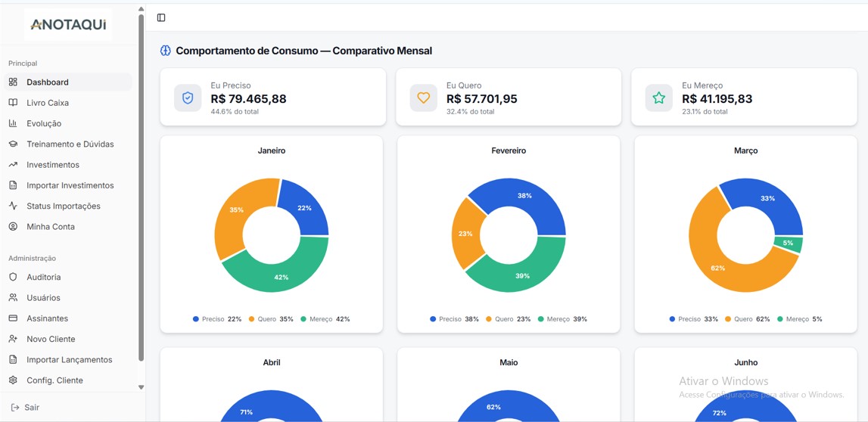Click Fevereiro's blue 38% donut slice
This screenshot has height=422, width=868.
pyautogui.click(x=526, y=197)
